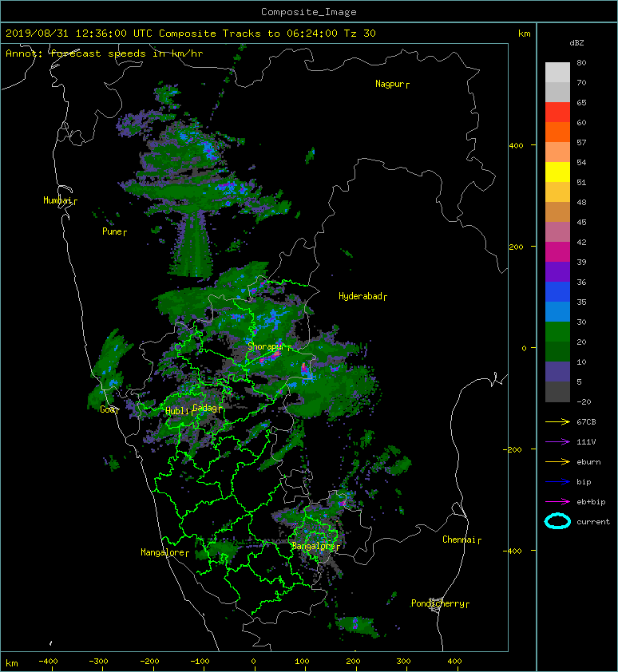Click the dBZ legend heading
The height and width of the screenshot is (672, 618).
tap(576, 43)
